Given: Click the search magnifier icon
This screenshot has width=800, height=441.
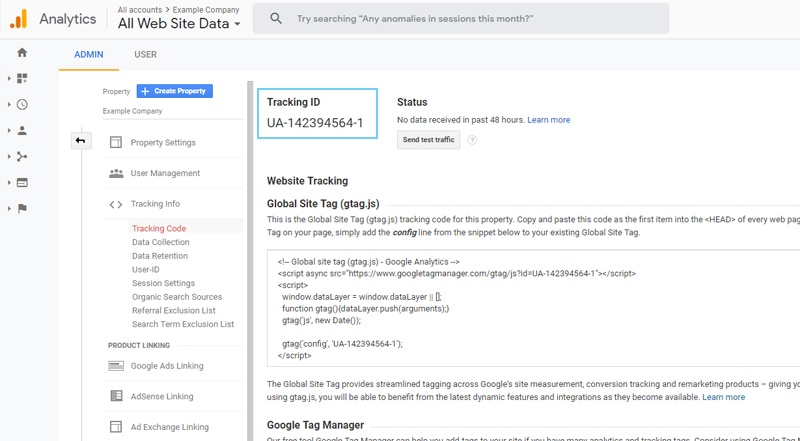Looking at the screenshot, I should point(276,19).
